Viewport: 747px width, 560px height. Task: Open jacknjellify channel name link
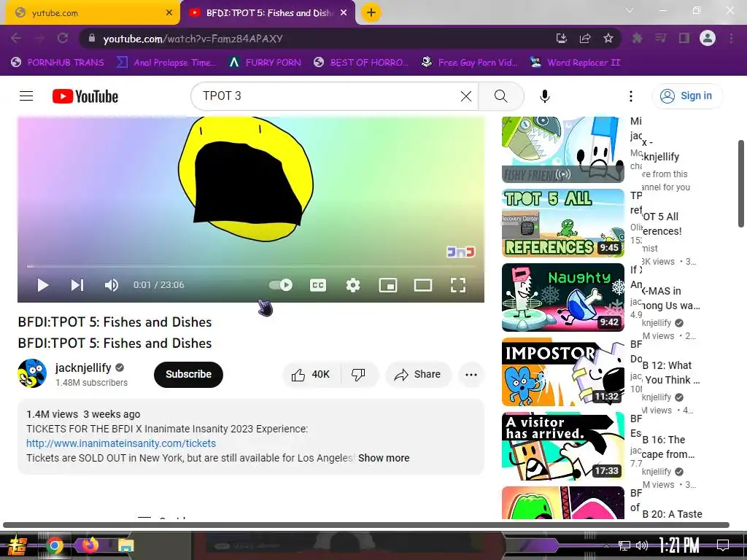83,367
